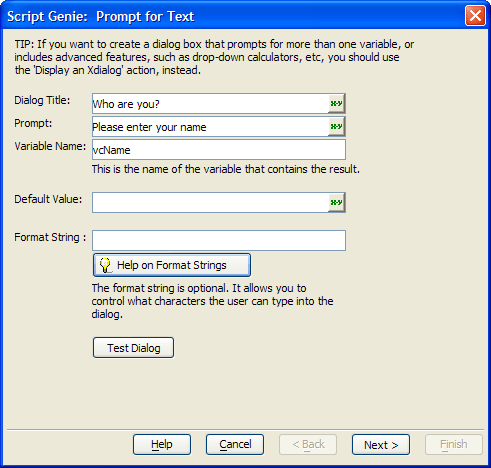Focus the Dialog Title field 'Who are you?'

(210, 104)
